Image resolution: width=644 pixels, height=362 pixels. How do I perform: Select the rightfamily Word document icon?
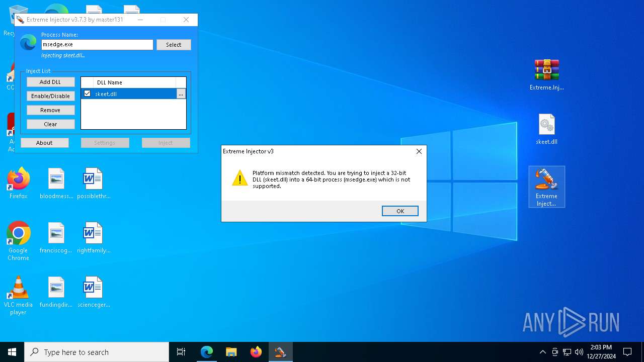tap(93, 237)
